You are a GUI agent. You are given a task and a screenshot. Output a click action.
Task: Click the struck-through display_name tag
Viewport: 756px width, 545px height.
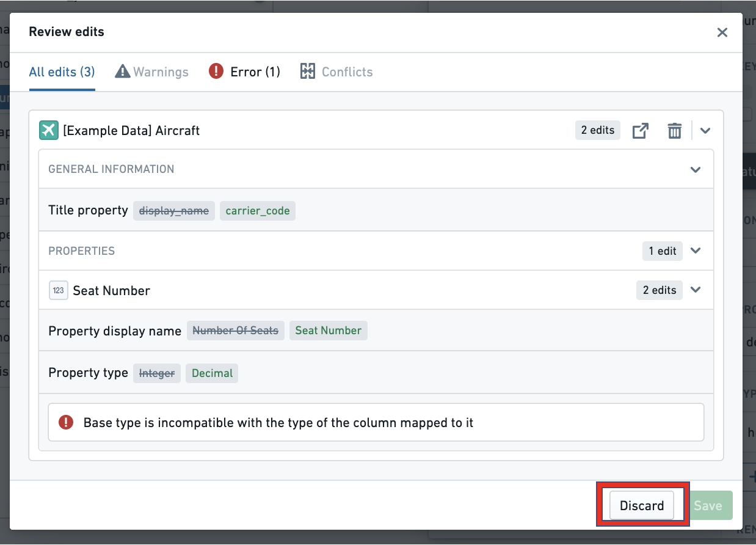tap(174, 211)
